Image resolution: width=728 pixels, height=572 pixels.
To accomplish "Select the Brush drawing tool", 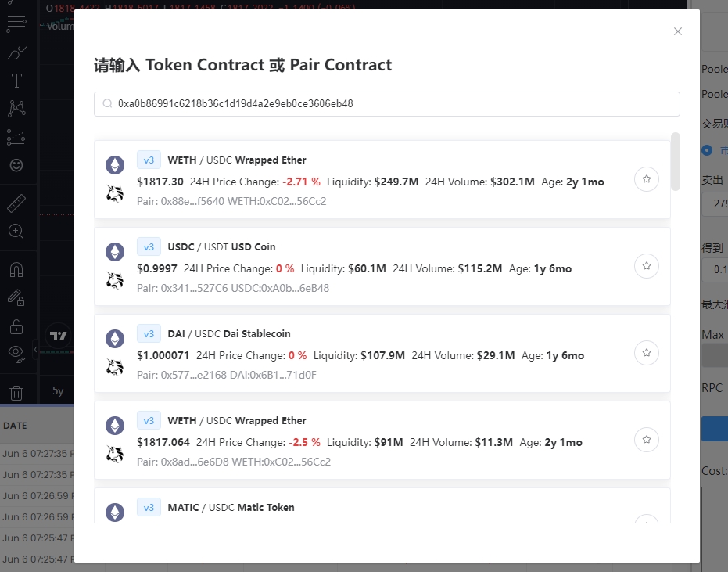I will [x=16, y=53].
